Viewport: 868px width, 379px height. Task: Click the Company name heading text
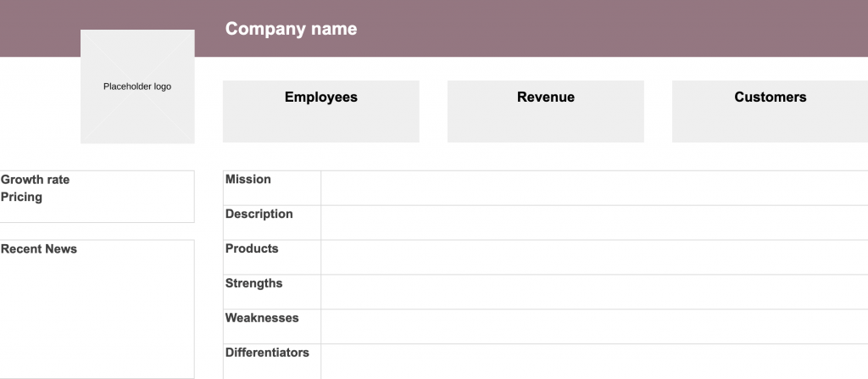click(x=291, y=29)
